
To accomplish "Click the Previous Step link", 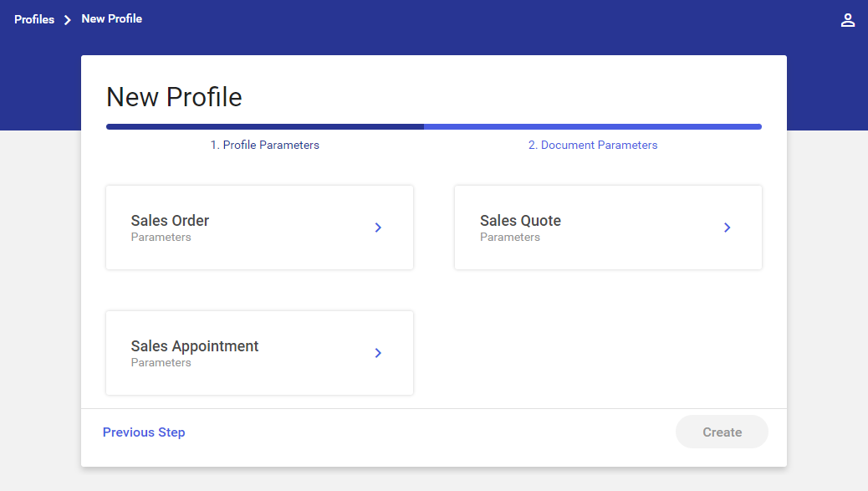I will point(144,432).
